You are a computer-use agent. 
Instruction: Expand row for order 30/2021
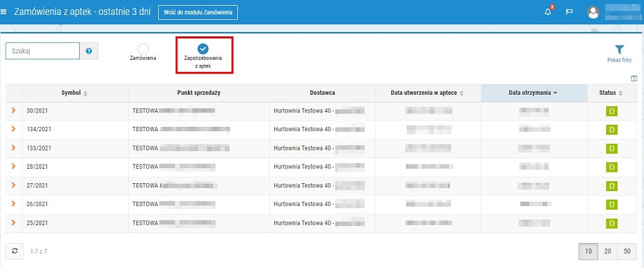pos(13,110)
